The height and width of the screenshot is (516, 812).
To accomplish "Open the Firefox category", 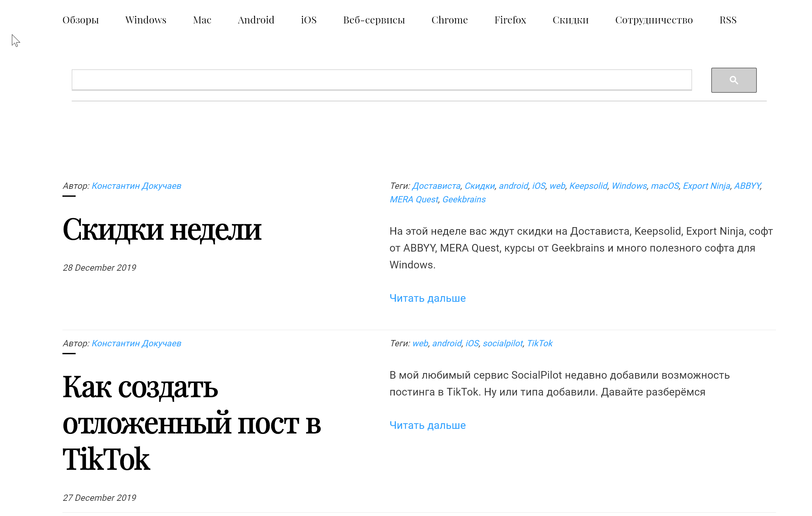I will [x=510, y=20].
